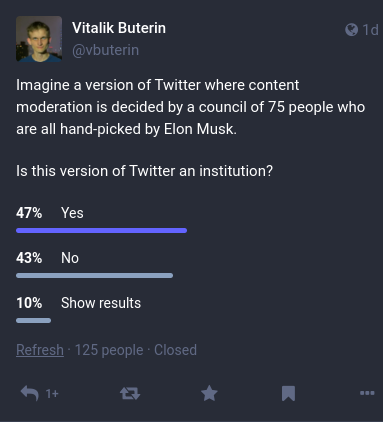Click the 125 people voter count

coord(109,350)
